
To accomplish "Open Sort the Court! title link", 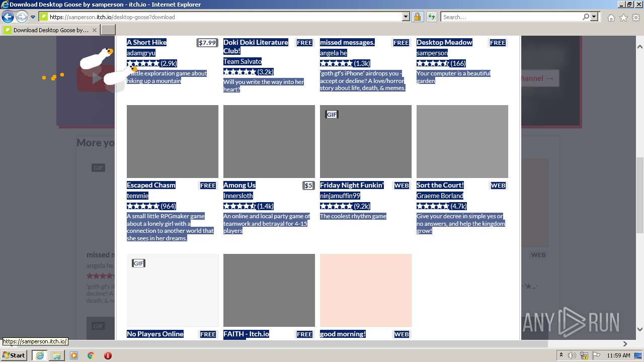I will (x=440, y=185).
